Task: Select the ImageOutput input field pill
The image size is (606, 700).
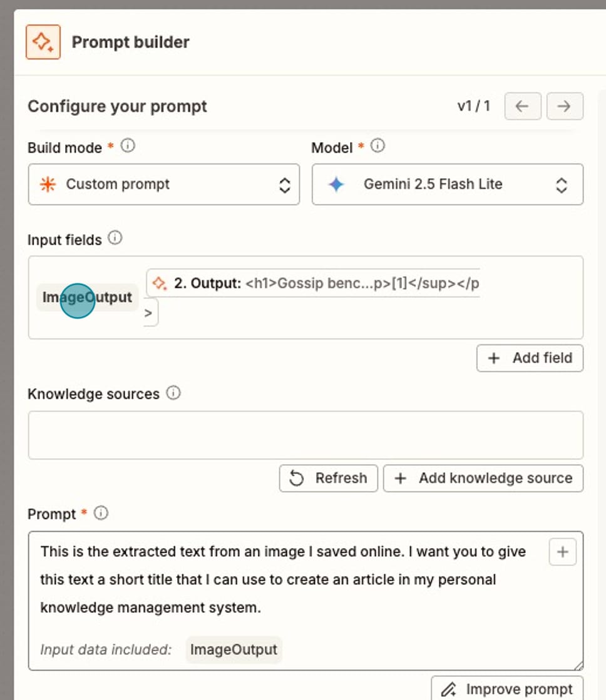Action: [87, 298]
